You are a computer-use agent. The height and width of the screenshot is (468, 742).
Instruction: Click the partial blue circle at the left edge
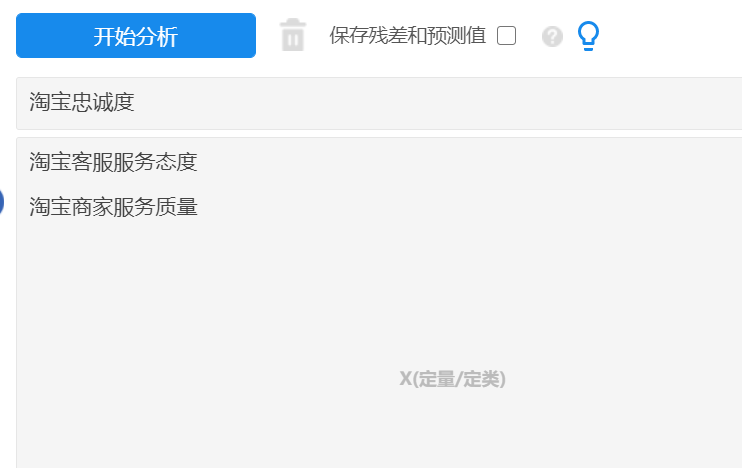[x=1, y=201]
